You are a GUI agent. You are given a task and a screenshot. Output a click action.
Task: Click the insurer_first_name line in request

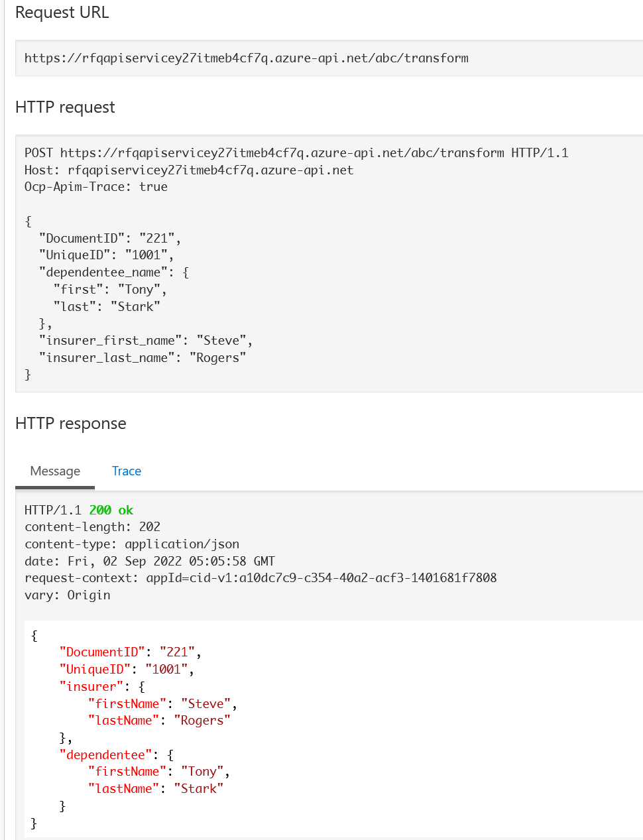[x=145, y=341]
